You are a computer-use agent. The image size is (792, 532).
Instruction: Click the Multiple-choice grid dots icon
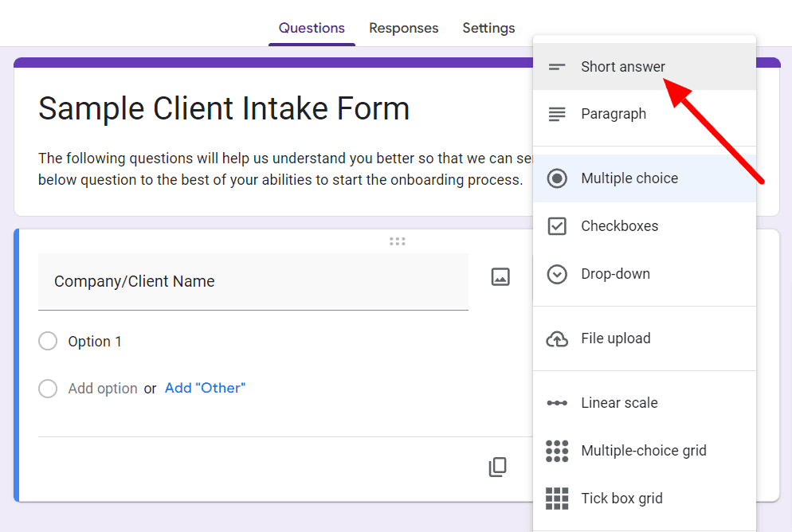pyautogui.click(x=557, y=451)
